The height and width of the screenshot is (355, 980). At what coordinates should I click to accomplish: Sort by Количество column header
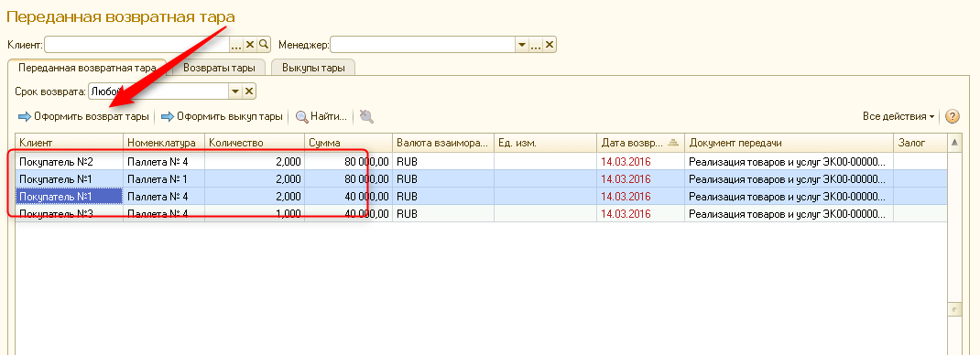tap(255, 143)
